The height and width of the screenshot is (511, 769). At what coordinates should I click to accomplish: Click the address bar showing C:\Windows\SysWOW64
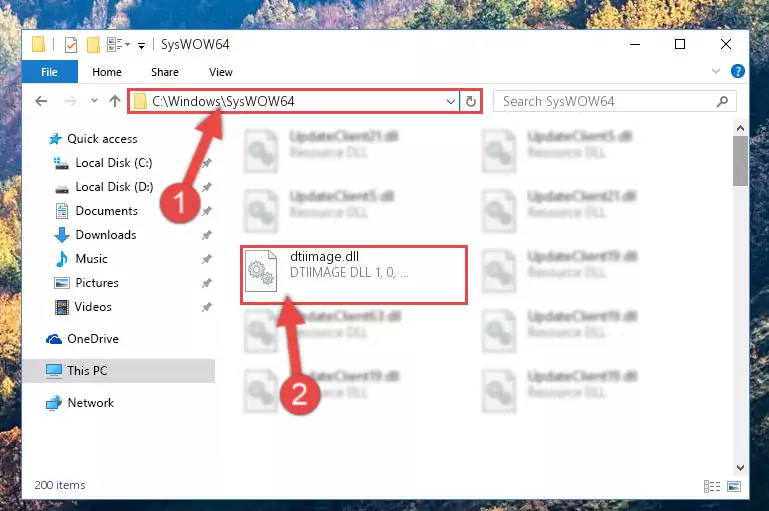(294, 102)
